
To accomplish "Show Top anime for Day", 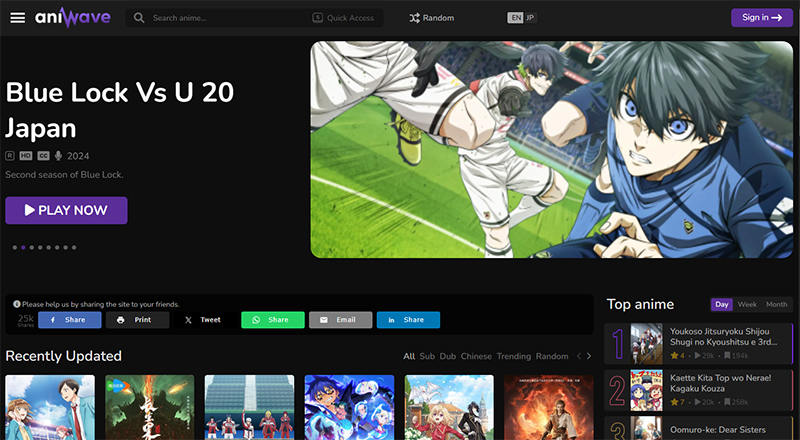I will point(722,304).
